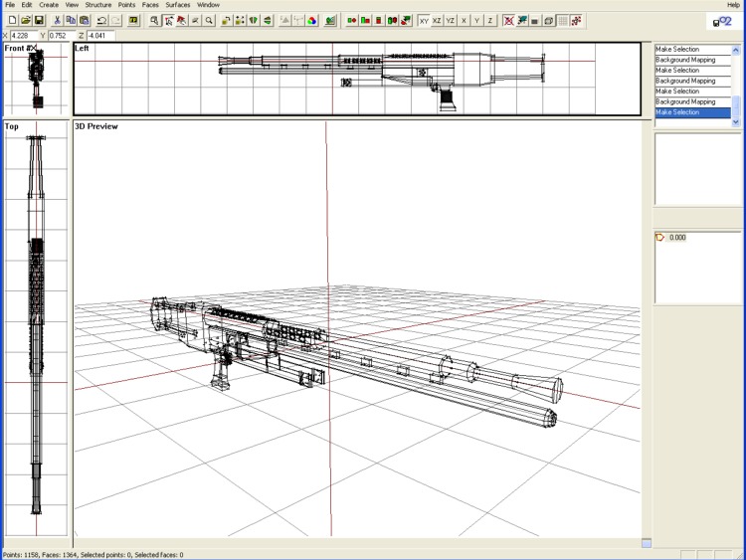
Task: Click the X coordinate input field
Action: (x=24, y=36)
